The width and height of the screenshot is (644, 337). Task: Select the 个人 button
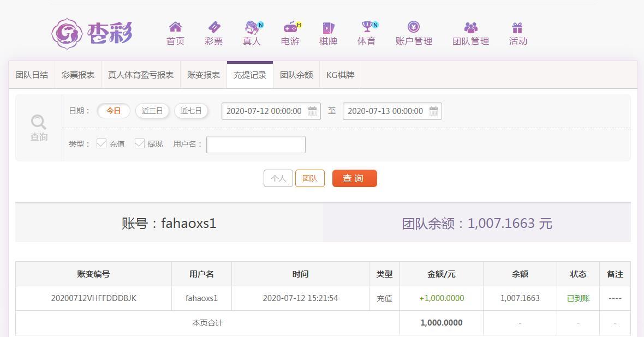click(278, 178)
